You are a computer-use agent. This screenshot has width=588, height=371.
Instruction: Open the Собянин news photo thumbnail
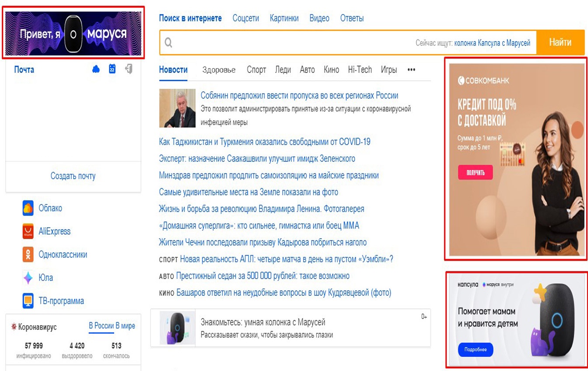point(177,108)
